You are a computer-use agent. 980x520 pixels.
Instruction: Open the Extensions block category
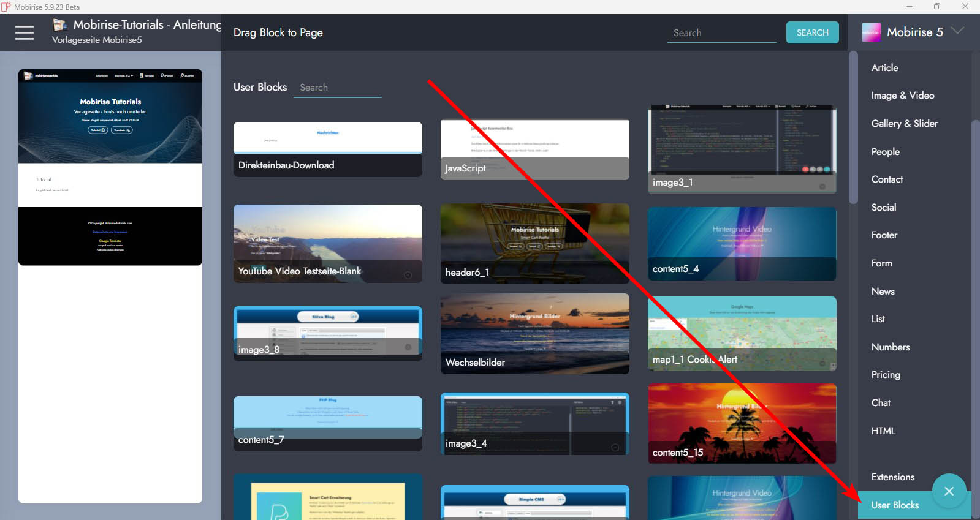click(x=892, y=477)
